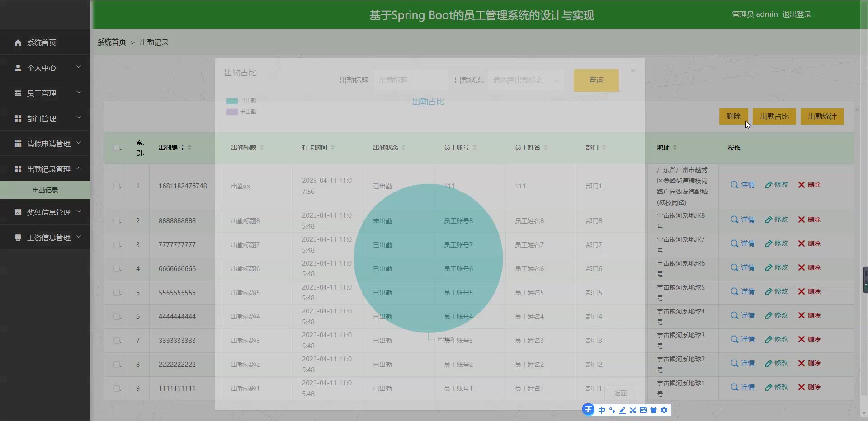Click the teal 已出勤 legend swatch
The width and height of the screenshot is (868, 421).
pos(232,101)
